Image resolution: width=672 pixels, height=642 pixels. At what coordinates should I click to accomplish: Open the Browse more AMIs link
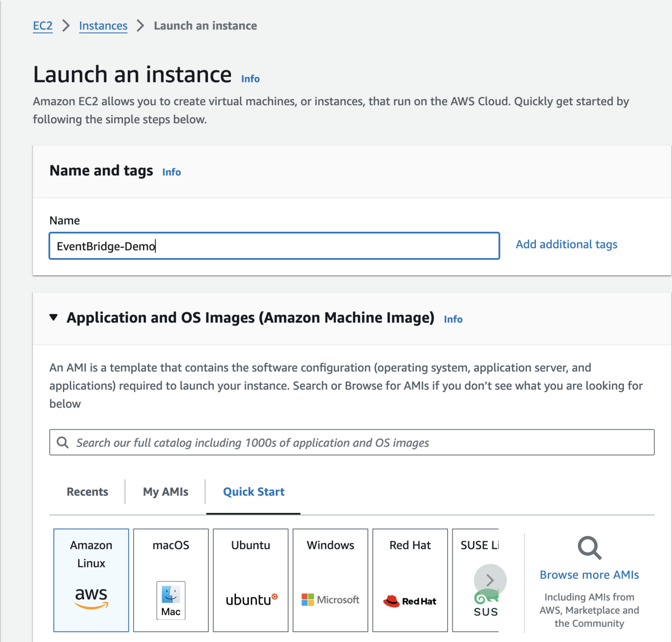589,574
